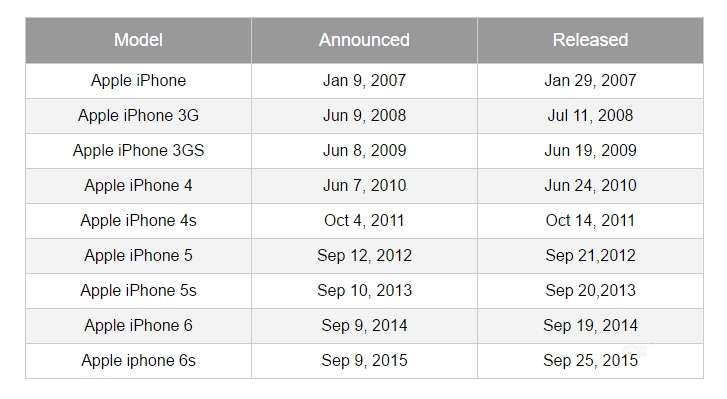Viewport: 727px width, 399px height.
Task: Click the Jan 29, 2007 release date
Action: point(590,81)
